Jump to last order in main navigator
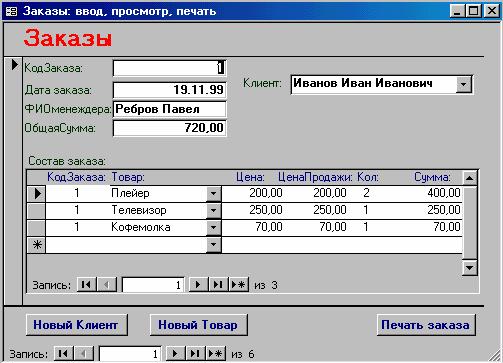Screen dimensions: 503x363 coord(195,354)
